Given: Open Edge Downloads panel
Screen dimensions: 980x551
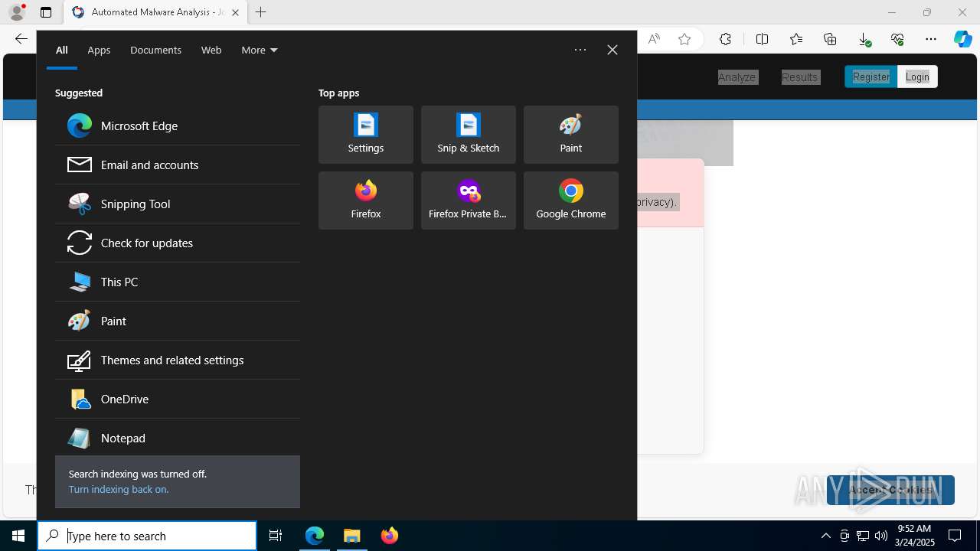Looking at the screenshot, I should 864,39.
